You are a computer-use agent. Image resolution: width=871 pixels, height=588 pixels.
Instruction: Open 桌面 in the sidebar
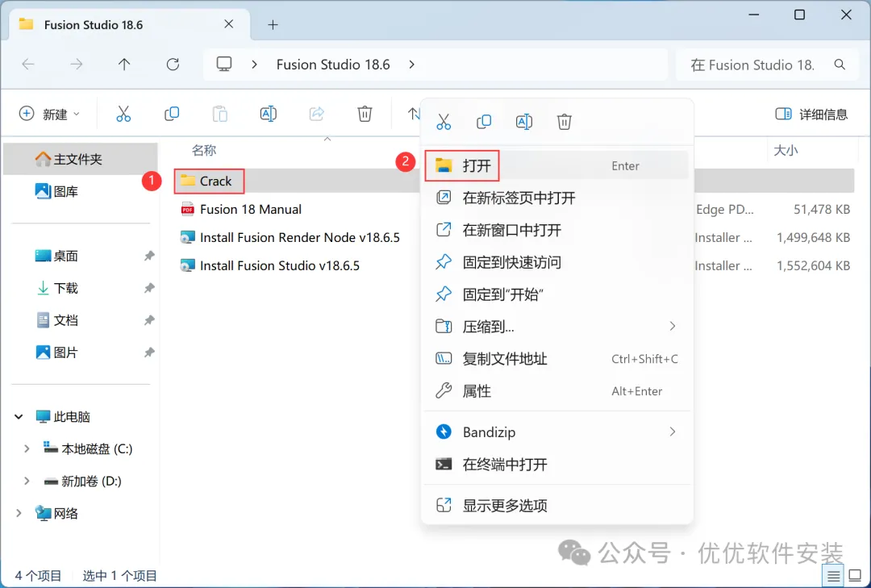[57, 256]
